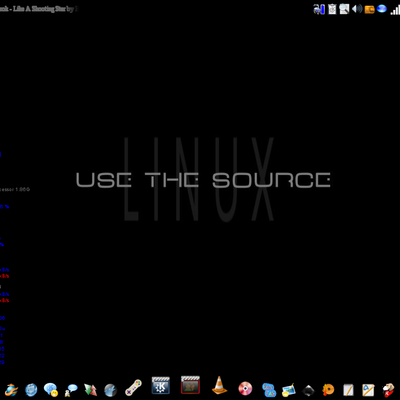Launch the KDE film clapper app in the dock
This screenshot has height=400, width=400.
coord(161,386)
